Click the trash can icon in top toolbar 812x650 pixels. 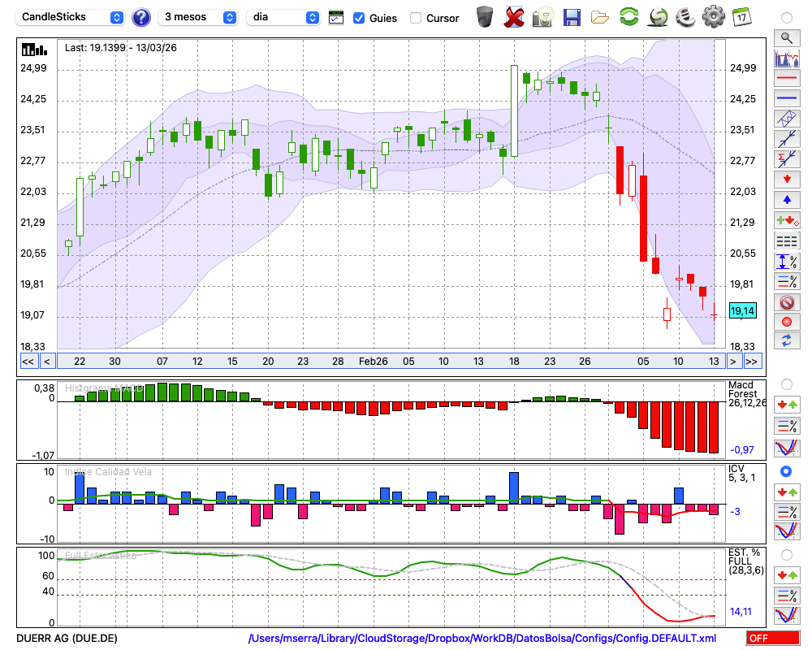coord(485,16)
